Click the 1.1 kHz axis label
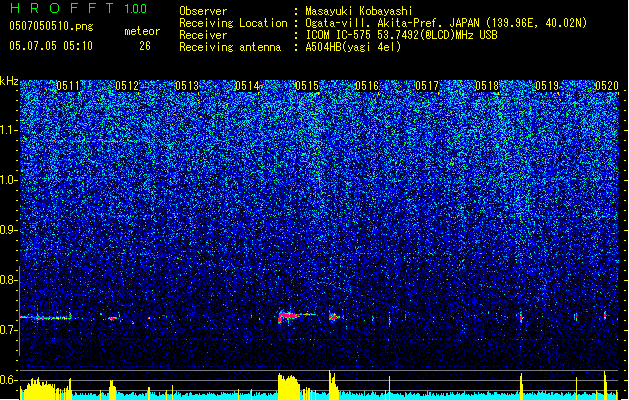629x400 pixels. (x=9, y=130)
